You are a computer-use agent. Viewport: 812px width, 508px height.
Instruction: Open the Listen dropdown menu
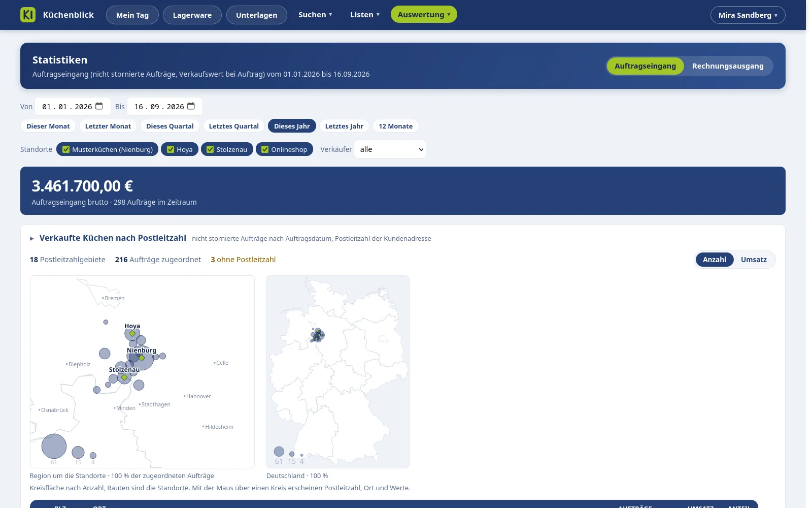(x=364, y=15)
